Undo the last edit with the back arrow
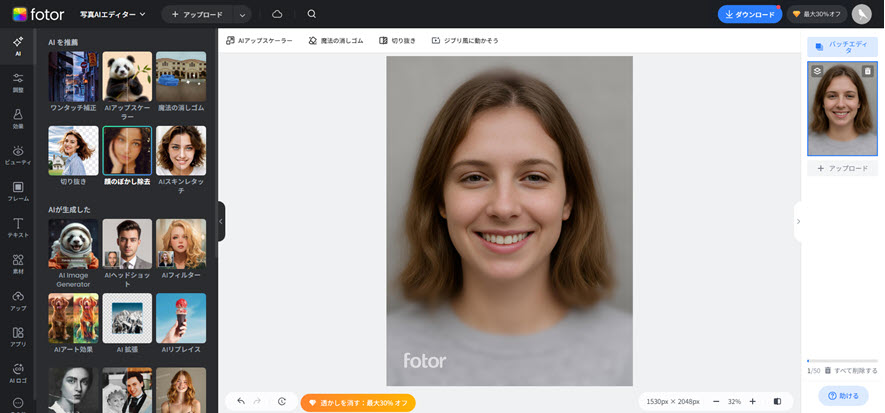The height and width of the screenshot is (413, 885). tap(241, 401)
